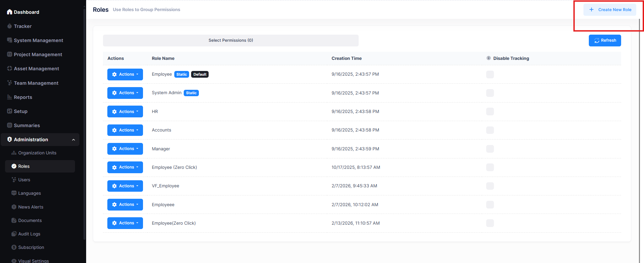Screen dimensions: 644x263
Task: Click the Reports bar chart icon
Action: (9, 97)
